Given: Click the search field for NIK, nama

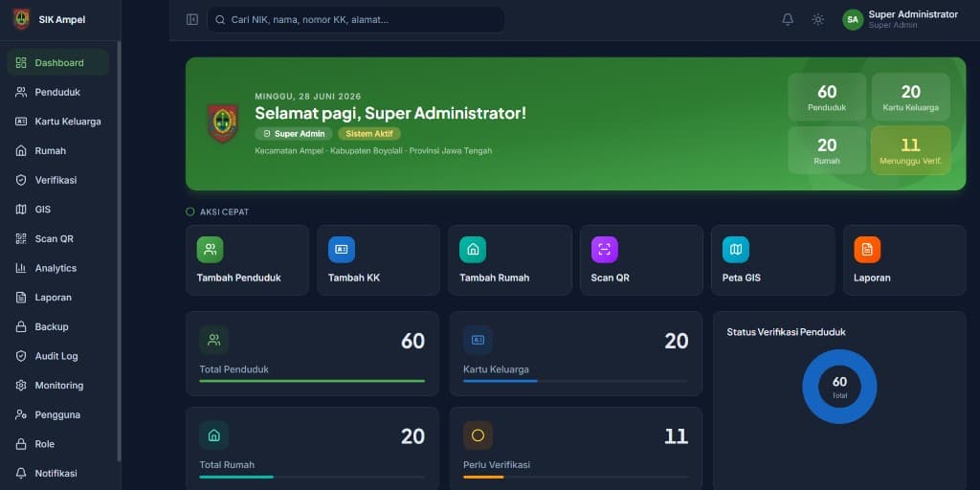Looking at the screenshot, I should pyautogui.click(x=356, y=19).
